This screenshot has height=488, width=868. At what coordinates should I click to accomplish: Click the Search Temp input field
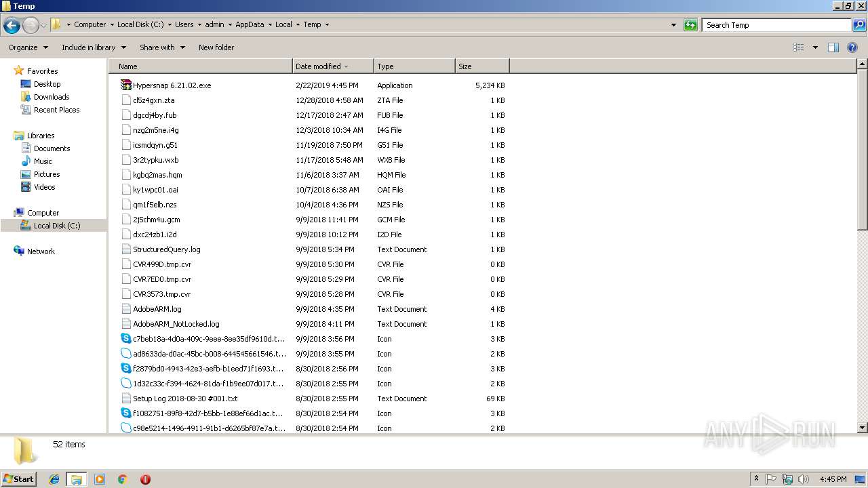click(776, 25)
